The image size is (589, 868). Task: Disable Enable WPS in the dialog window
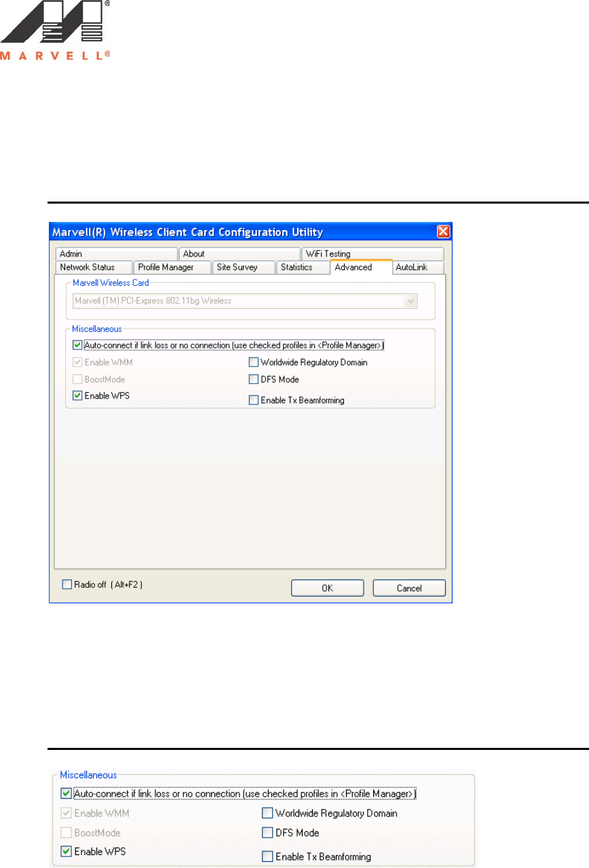(x=77, y=396)
